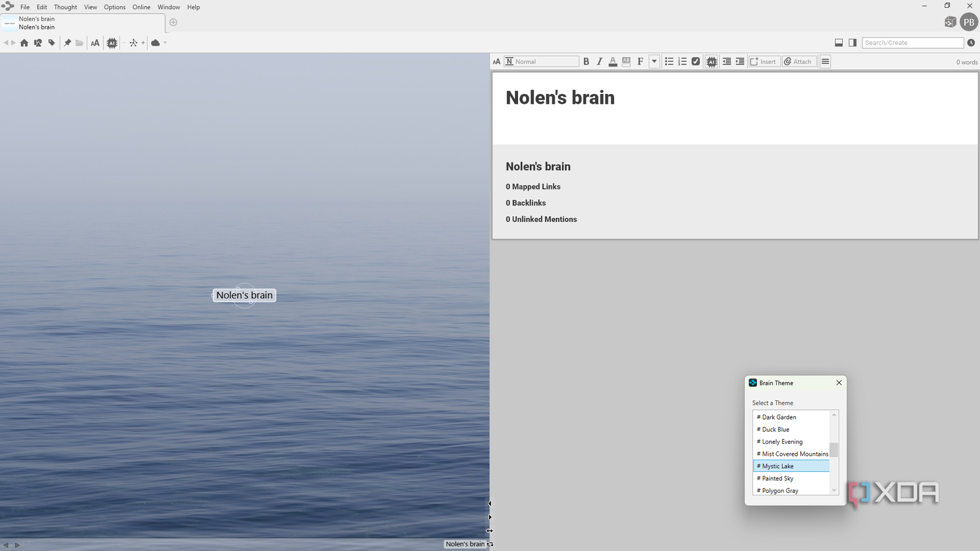Open the Options menu

(x=114, y=7)
